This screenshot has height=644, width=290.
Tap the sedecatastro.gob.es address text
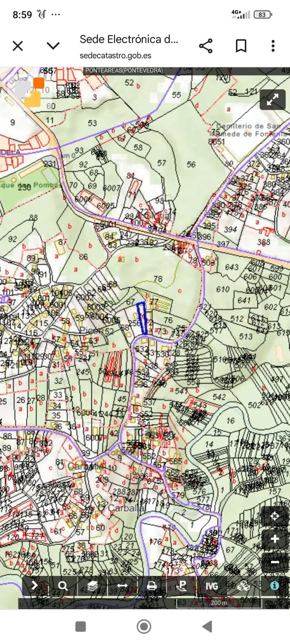(x=115, y=55)
